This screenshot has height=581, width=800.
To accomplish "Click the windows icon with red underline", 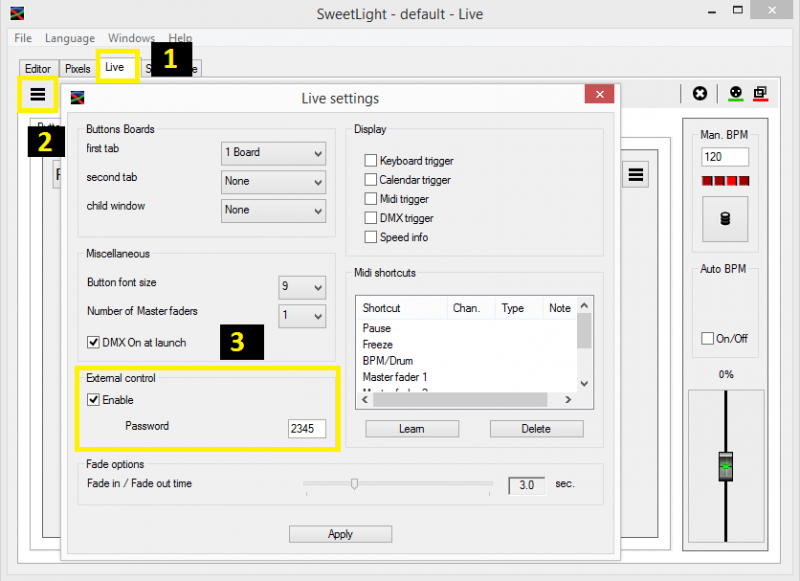I will [760, 93].
